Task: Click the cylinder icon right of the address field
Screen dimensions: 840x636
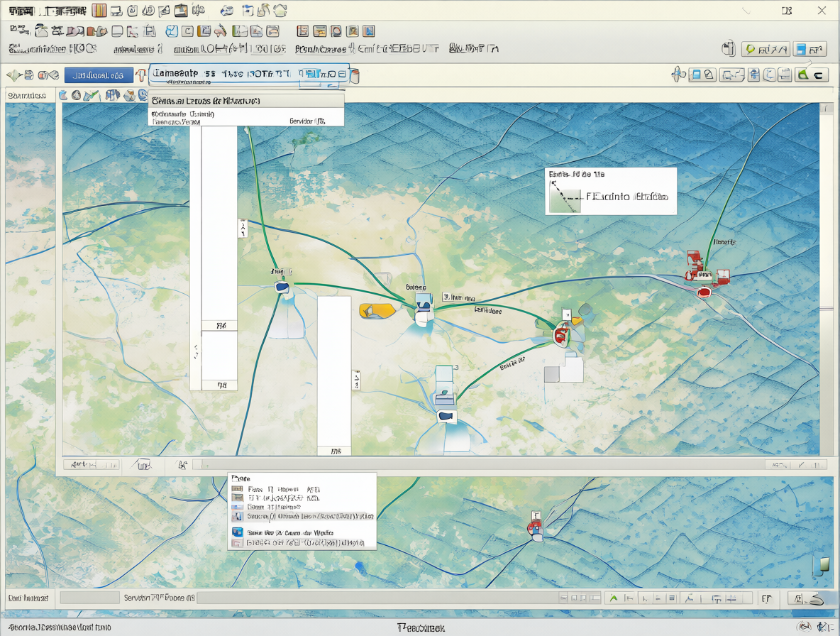Action: pos(354,76)
